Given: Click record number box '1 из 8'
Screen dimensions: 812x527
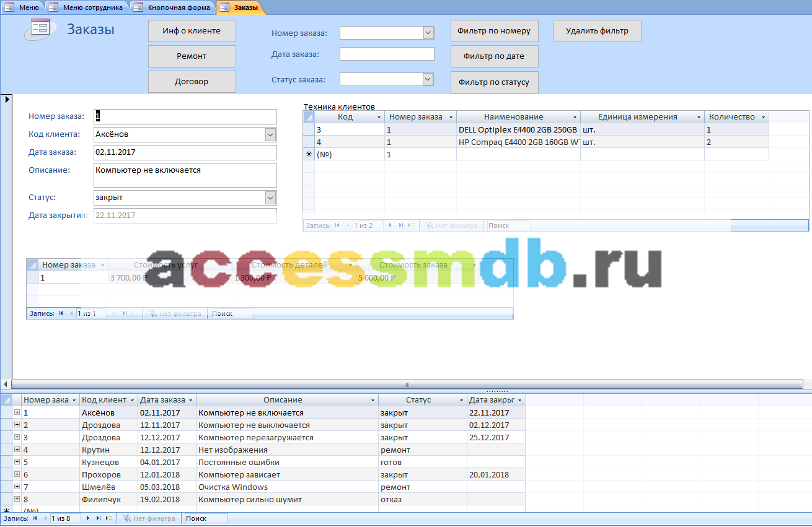Looking at the screenshot, I should point(65,518).
